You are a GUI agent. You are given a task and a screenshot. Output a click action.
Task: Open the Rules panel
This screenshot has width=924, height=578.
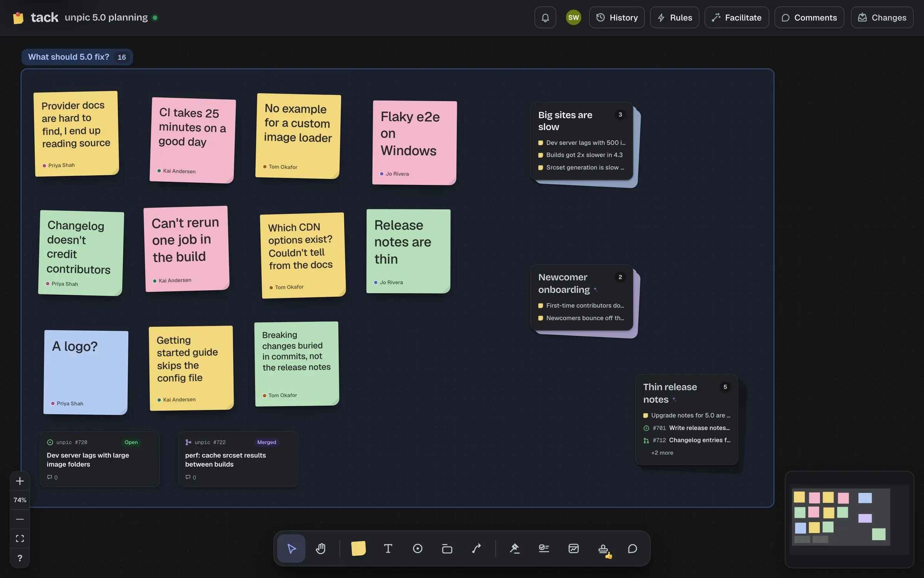[675, 17]
